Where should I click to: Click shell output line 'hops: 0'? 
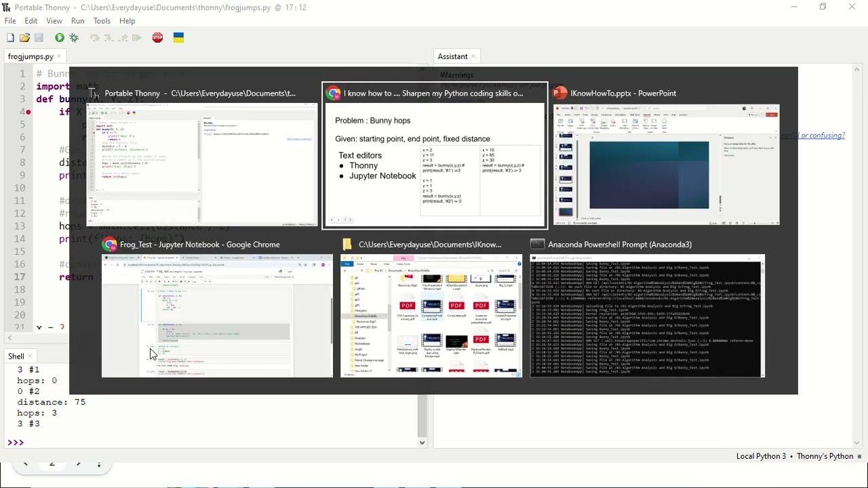[x=37, y=380]
